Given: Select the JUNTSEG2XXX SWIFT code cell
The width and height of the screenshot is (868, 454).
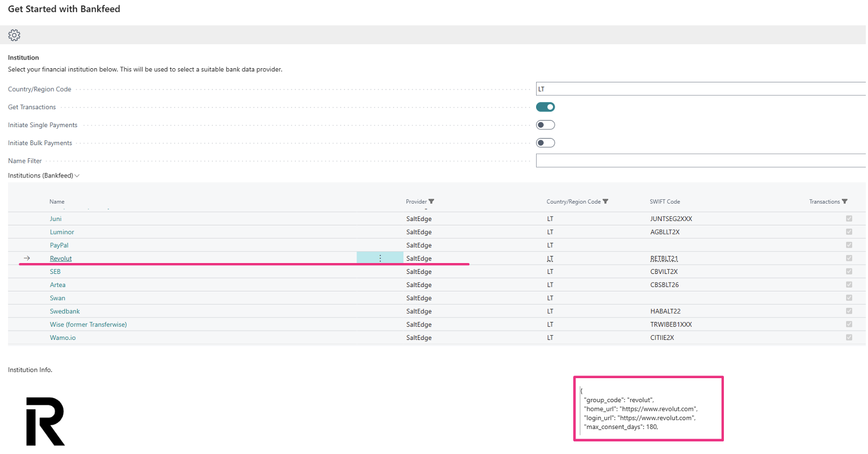Looking at the screenshot, I should pos(671,219).
